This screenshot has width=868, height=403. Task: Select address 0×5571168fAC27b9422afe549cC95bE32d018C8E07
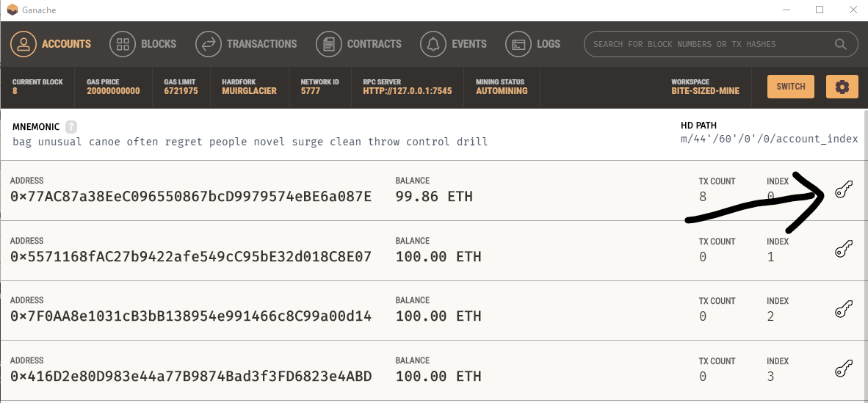coord(191,256)
